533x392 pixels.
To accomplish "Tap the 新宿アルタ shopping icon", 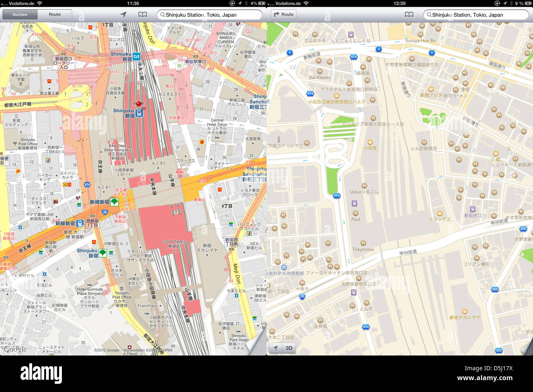I will click(x=431, y=89).
